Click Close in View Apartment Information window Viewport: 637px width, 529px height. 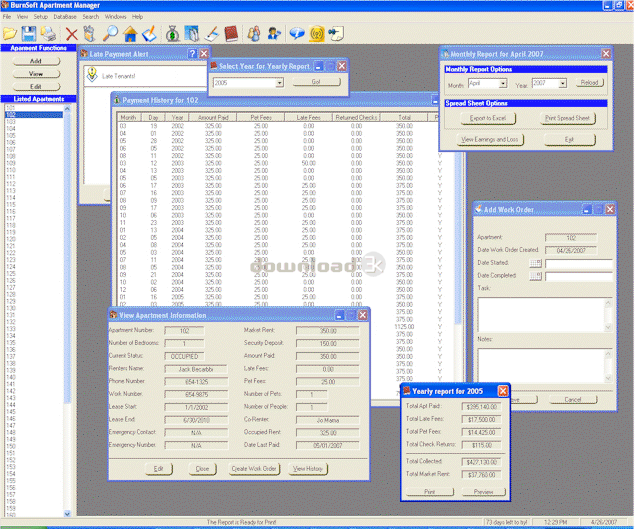click(x=202, y=468)
